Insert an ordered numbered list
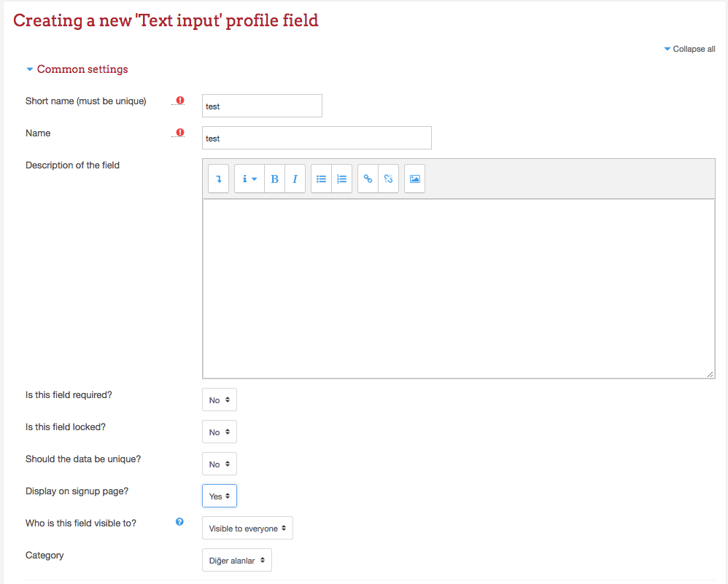 point(341,179)
